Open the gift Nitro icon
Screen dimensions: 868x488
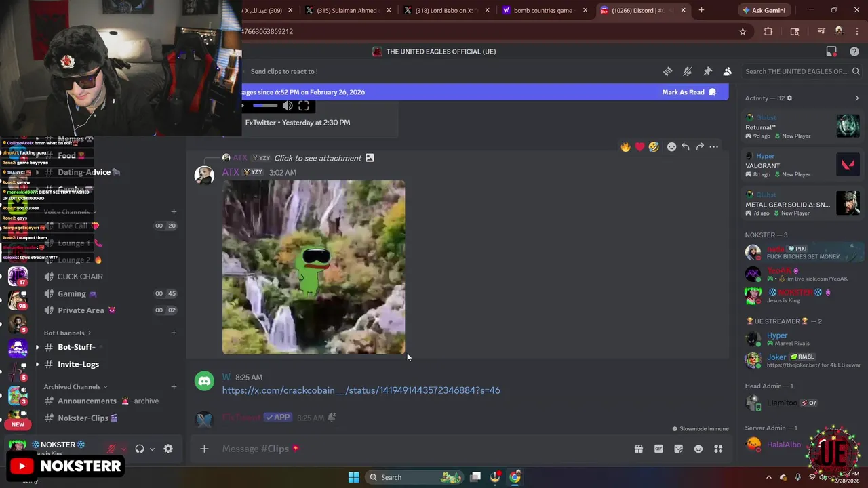pyautogui.click(x=638, y=449)
